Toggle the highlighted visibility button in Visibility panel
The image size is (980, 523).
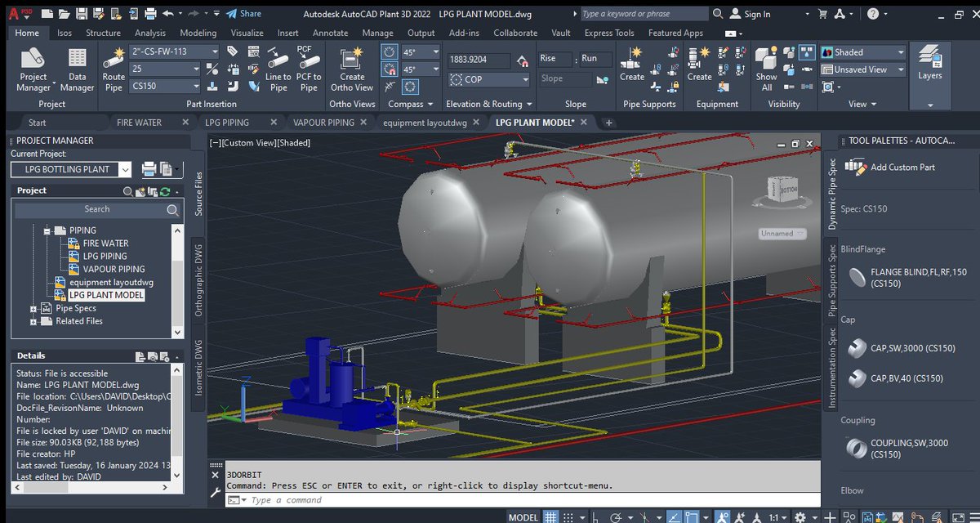click(x=806, y=51)
